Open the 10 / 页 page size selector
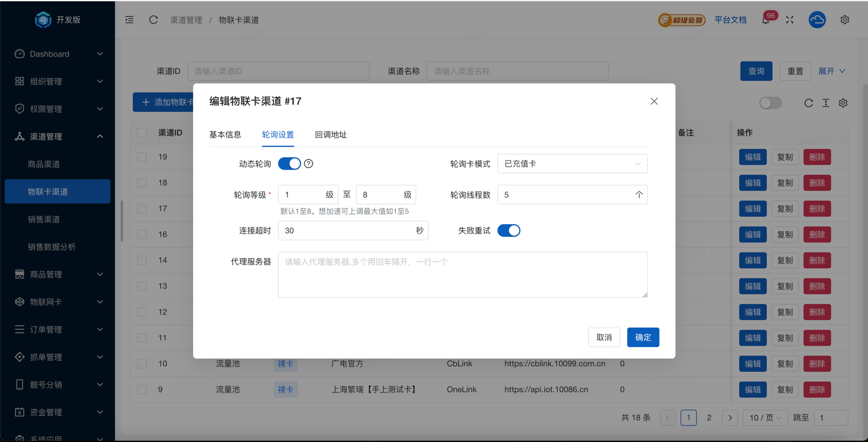This screenshot has height=442, width=868. click(x=765, y=418)
